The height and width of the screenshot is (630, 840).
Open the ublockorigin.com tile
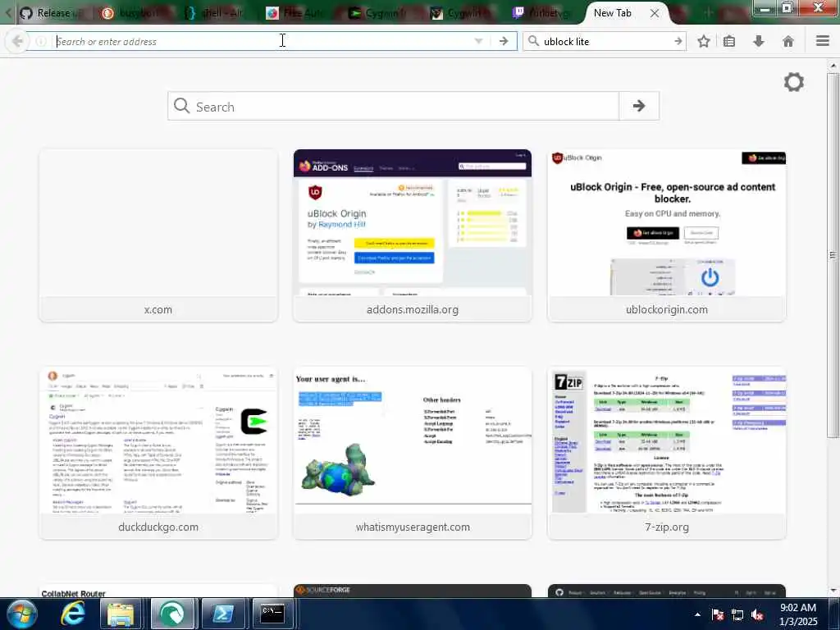click(666, 235)
